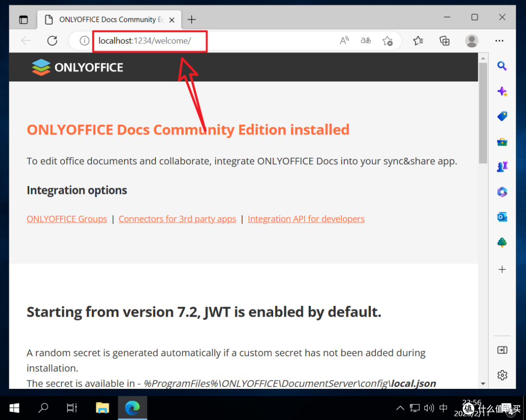Click the vertical scrollbar thumb

[483, 113]
